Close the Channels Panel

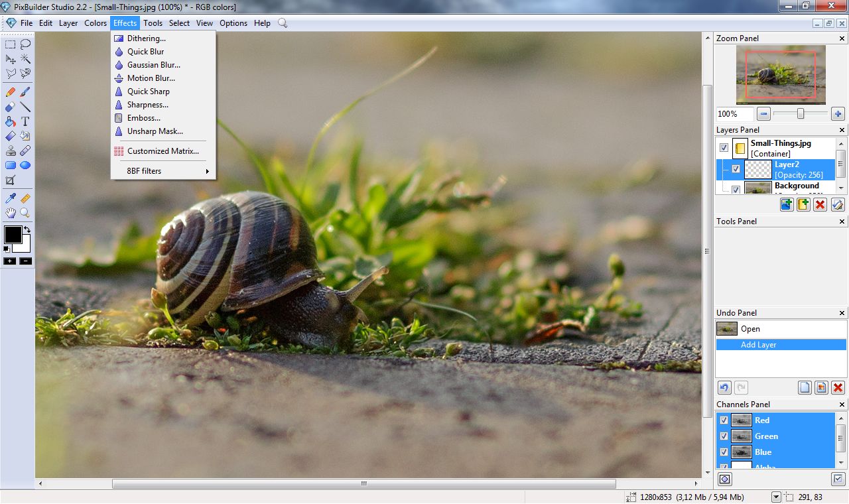coord(842,405)
